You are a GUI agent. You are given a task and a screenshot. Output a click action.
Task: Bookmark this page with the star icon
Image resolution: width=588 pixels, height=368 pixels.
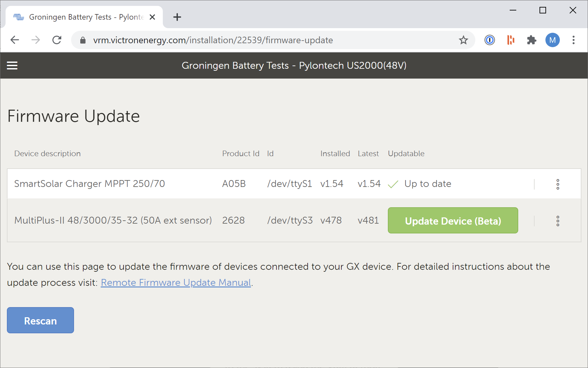[x=463, y=40]
